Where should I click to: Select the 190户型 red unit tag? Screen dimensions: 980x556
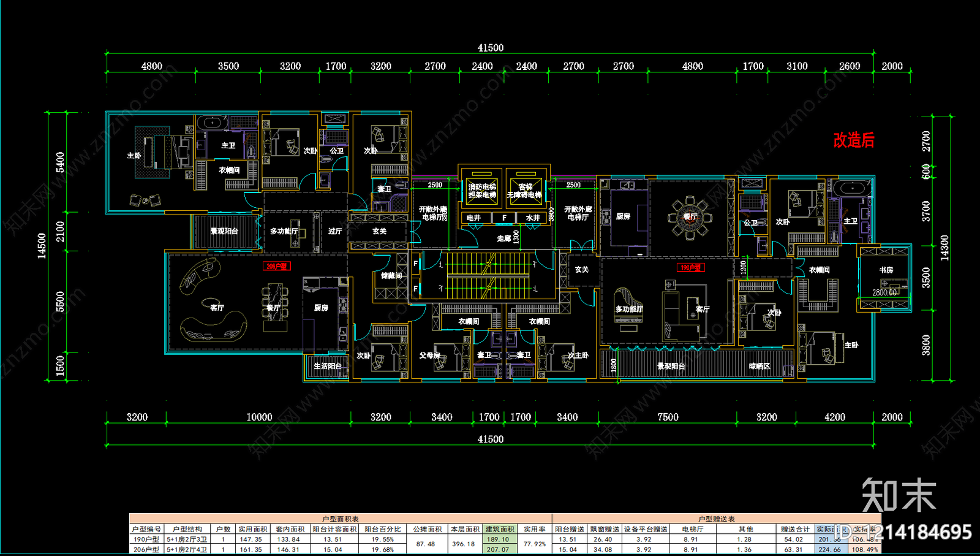point(692,267)
